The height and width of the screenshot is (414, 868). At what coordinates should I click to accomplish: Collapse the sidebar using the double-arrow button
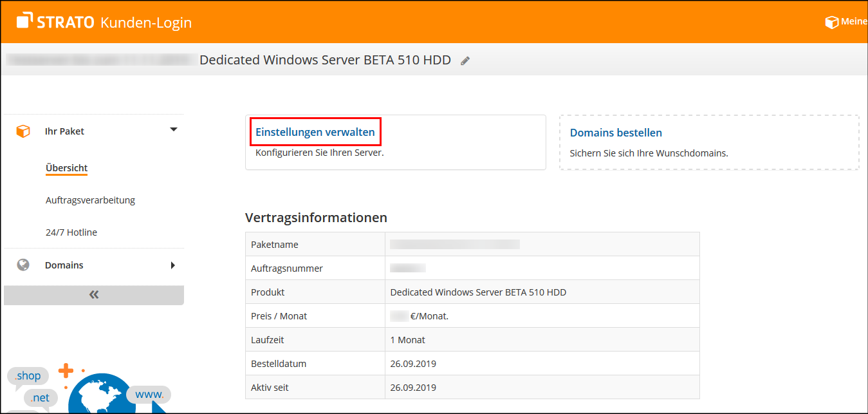94,294
